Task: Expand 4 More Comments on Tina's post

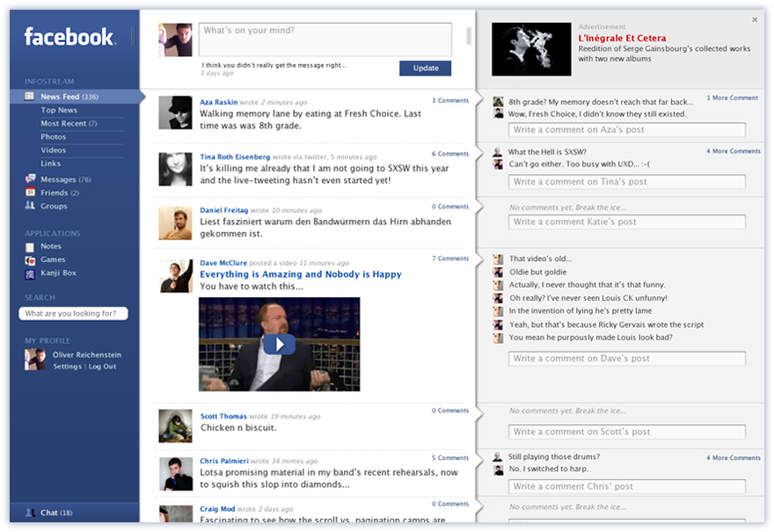Action: [733, 151]
